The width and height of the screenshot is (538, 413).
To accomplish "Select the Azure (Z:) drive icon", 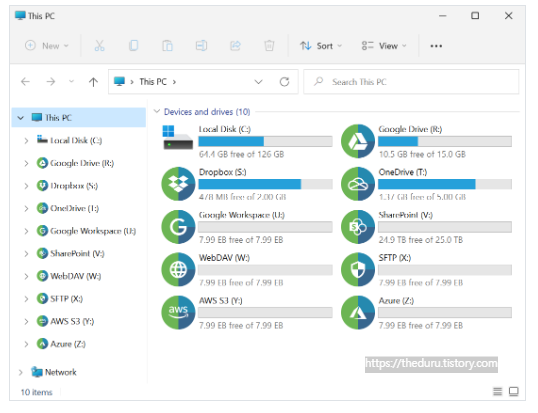I will point(358,312).
